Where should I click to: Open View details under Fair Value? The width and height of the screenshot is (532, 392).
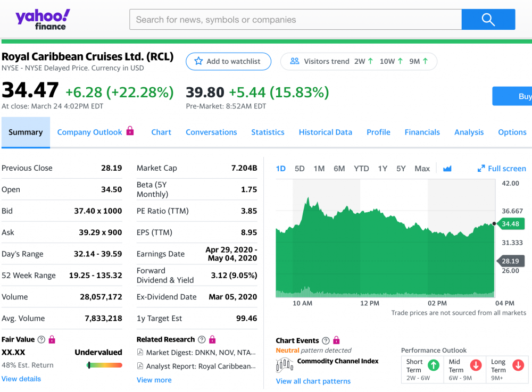click(21, 379)
